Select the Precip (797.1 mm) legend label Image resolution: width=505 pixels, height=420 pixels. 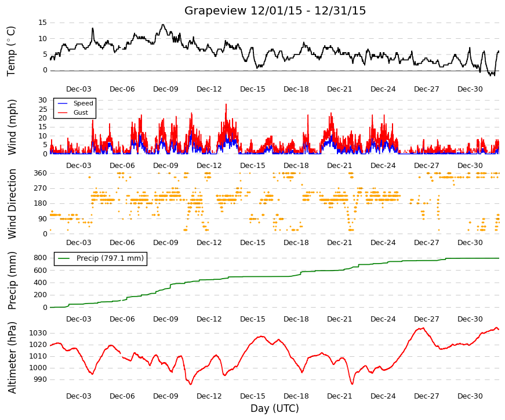click(x=110, y=258)
